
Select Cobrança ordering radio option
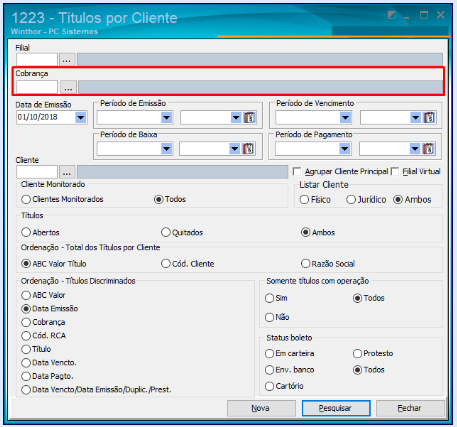pos(26,322)
